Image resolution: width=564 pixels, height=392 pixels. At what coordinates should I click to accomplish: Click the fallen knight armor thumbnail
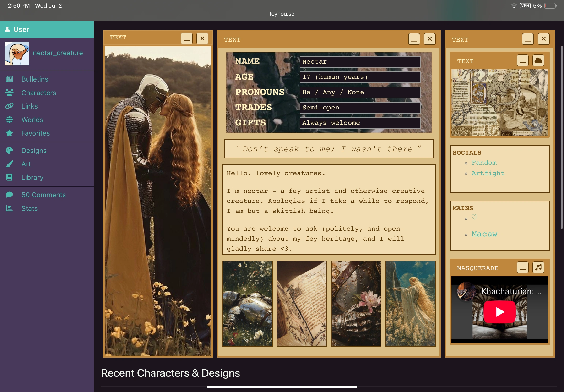coord(247,304)
